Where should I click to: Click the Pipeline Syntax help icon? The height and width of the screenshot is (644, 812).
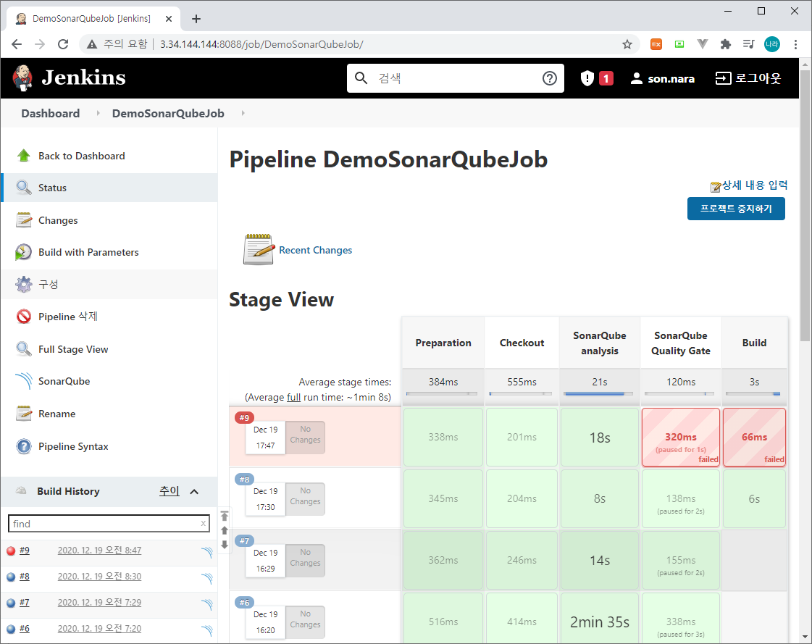coord(23,446)
